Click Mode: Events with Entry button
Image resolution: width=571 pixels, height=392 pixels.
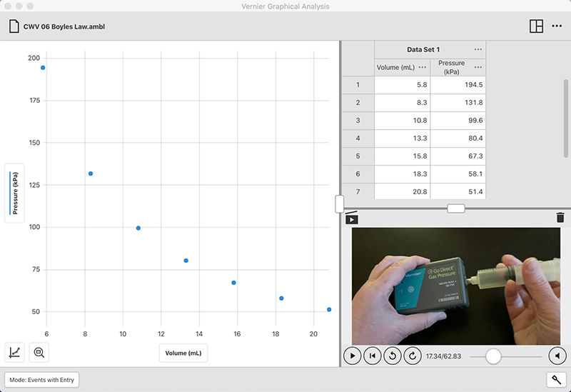[42, 380]
